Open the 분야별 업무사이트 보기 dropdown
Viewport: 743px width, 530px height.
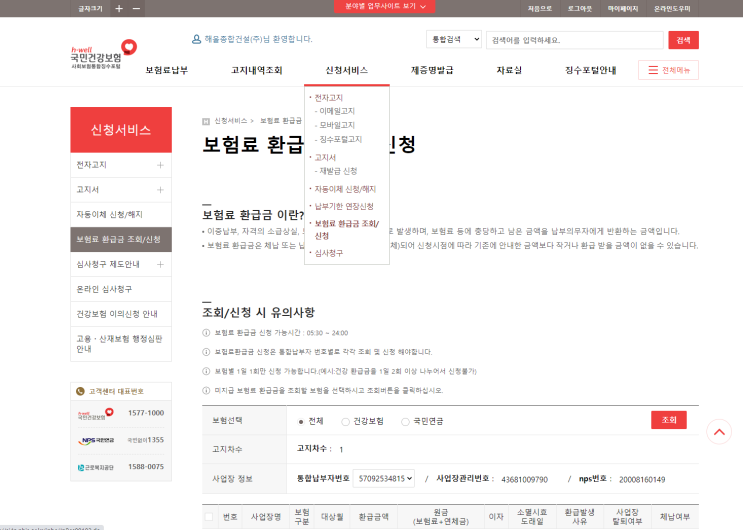384,6
